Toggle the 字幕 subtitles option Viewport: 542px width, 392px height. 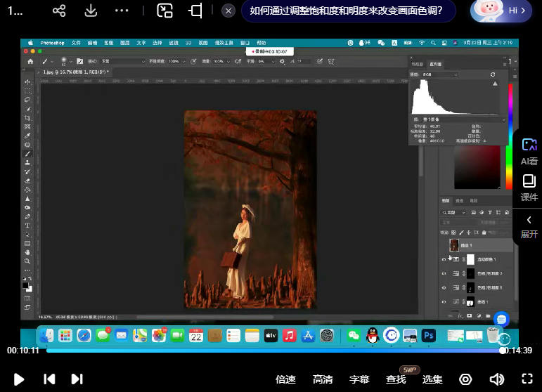click(x=359, y=379)
